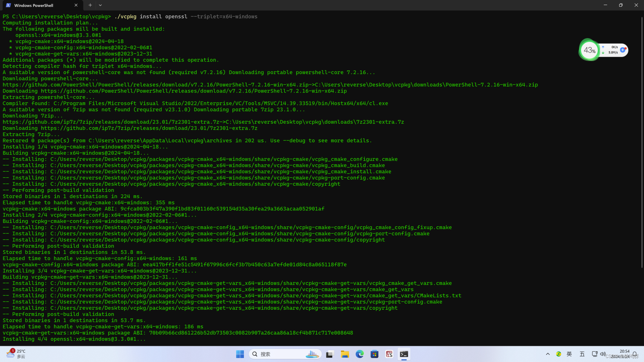Screen dimensions: 644x362
Task: Open the notification bell icon
Action: pyautogui.click(x=635, y=354)
